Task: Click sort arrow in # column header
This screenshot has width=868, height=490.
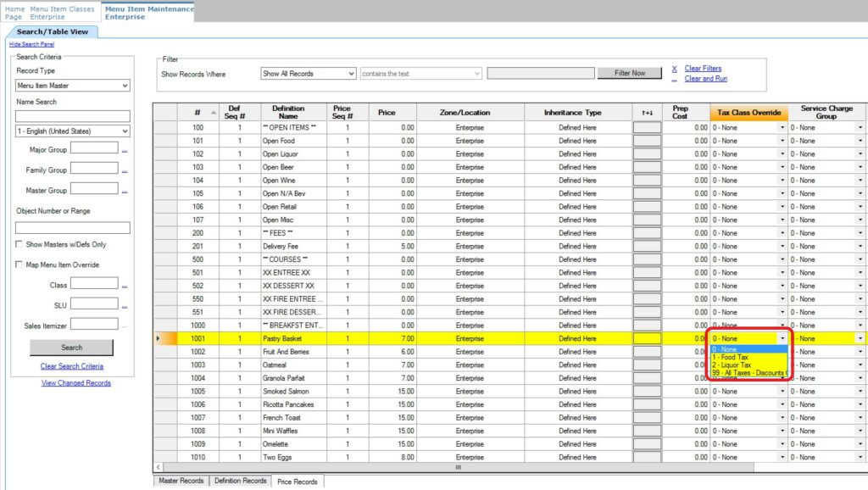Action: pos(214,113)
